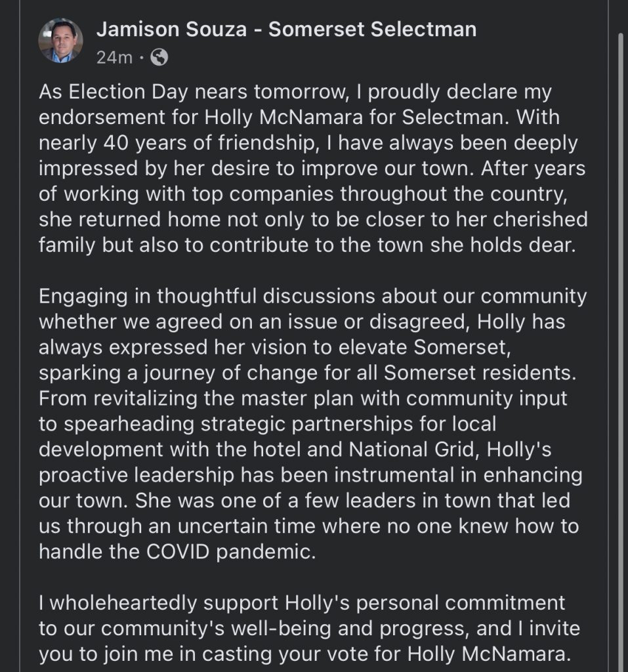Click the globe public audience icon
This screenshot has height=672, width=628.
(159, 58)
